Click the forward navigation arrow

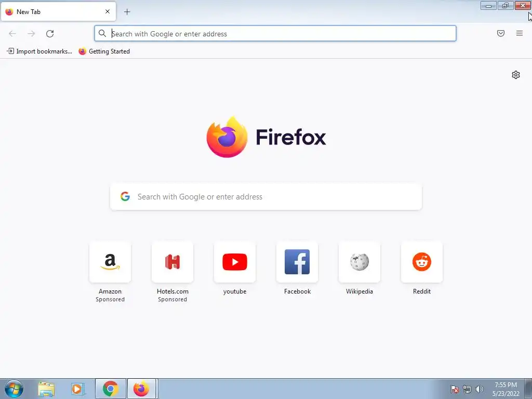(x=31, y=34)
